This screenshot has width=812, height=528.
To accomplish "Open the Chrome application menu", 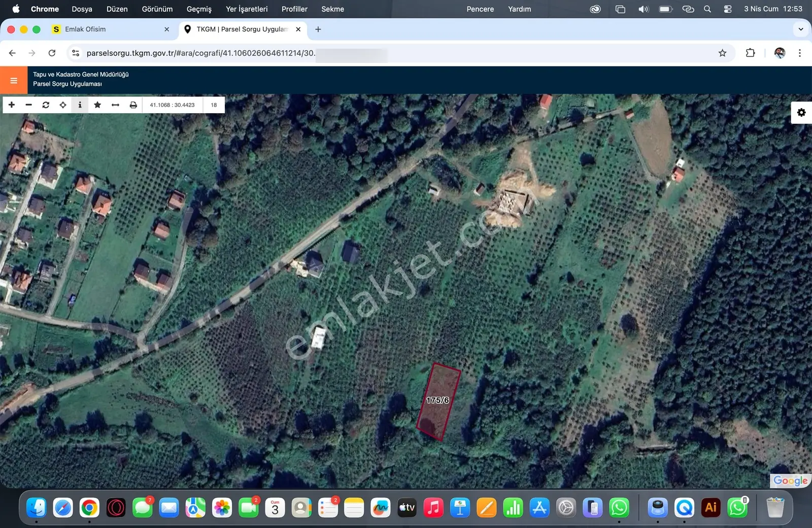I will click(x=45, y=9).
